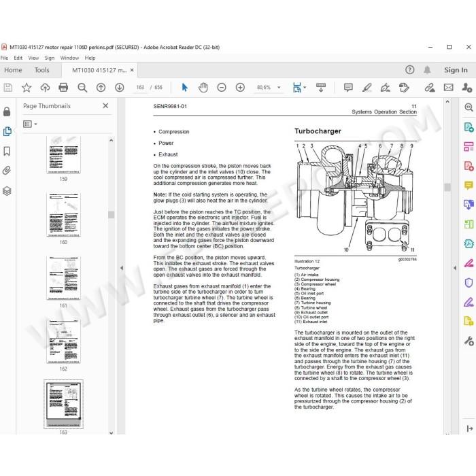Open the Layers sidebar panel
The height and width of the screenshot is (476, 476).
[x=7, y=191]
